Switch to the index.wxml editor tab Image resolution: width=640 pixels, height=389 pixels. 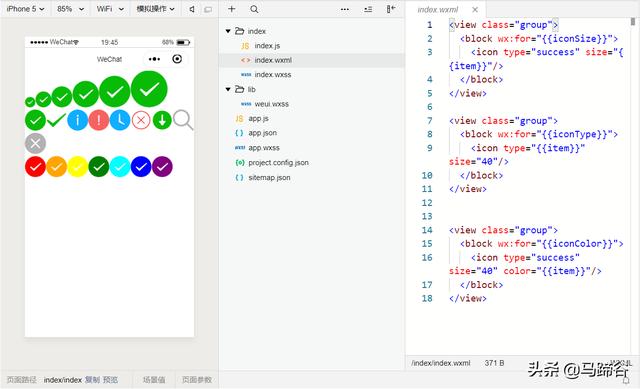[438, 9]
